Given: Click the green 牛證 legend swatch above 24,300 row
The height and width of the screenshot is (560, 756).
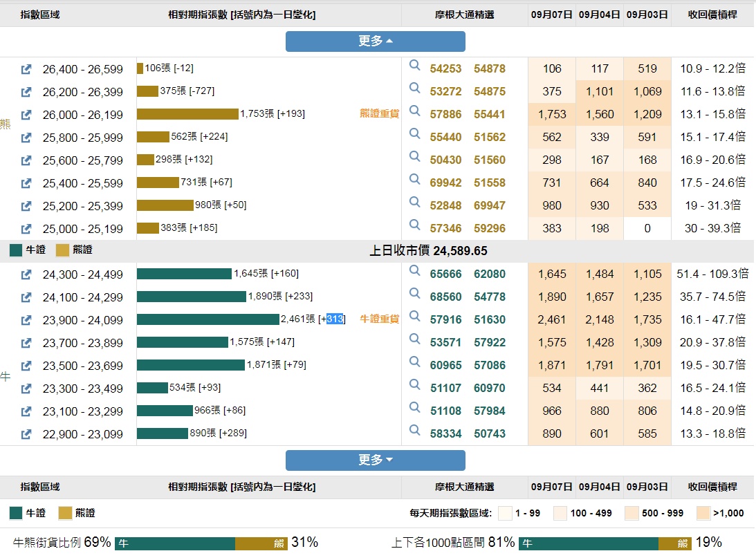Looking at the screenshot, I should [16, 250].
